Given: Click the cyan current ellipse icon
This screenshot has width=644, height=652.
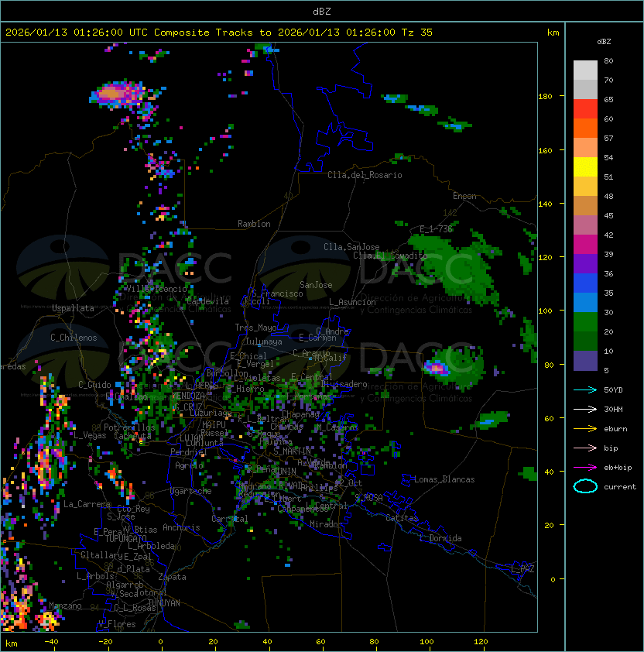Looking at the screenshot, I should [585, 486].
